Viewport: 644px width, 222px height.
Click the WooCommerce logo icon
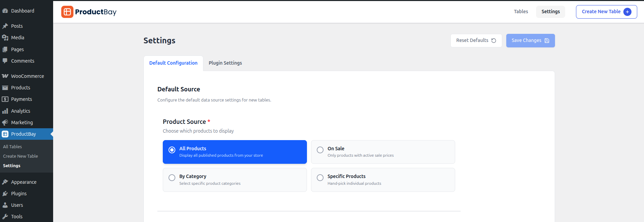tap(5, 76)
